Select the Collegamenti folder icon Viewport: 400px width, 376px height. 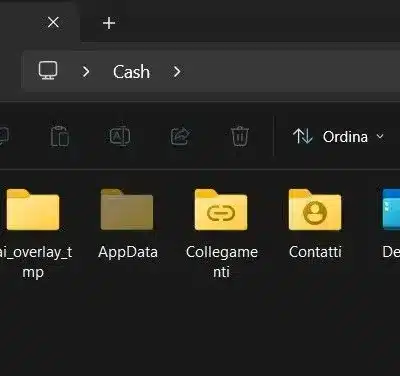(221, 209)
